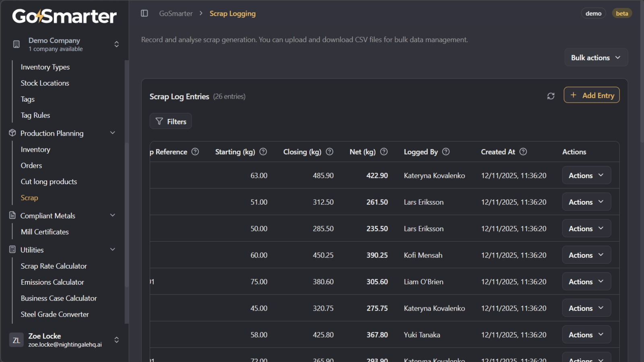Click the beta badge at top right
Viewport: 644px width, 362px height.
coord(622,13)
